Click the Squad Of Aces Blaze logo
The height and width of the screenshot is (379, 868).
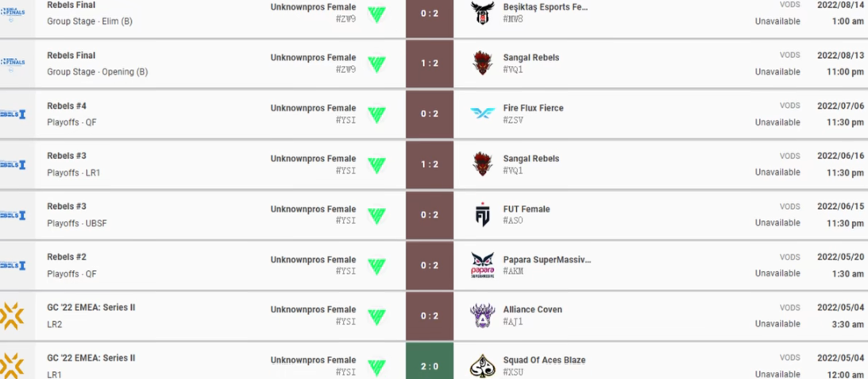click(x=482, y=366)
